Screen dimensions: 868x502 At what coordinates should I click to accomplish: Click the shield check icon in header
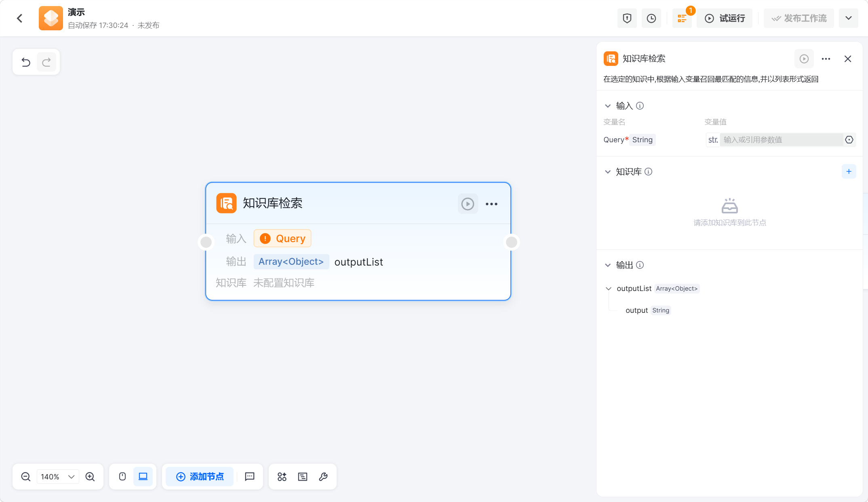pos(627,18)
